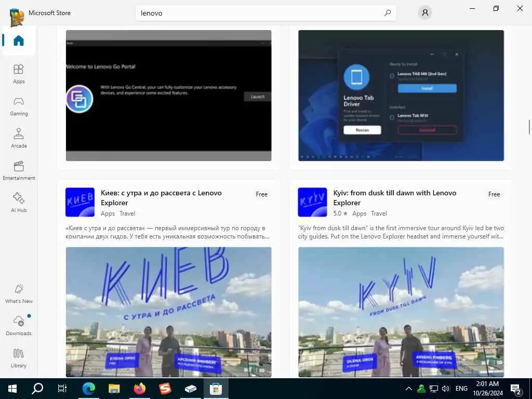Open network status in system tray
The width and height of the screenshot is (532, 399).
(434, 389)
